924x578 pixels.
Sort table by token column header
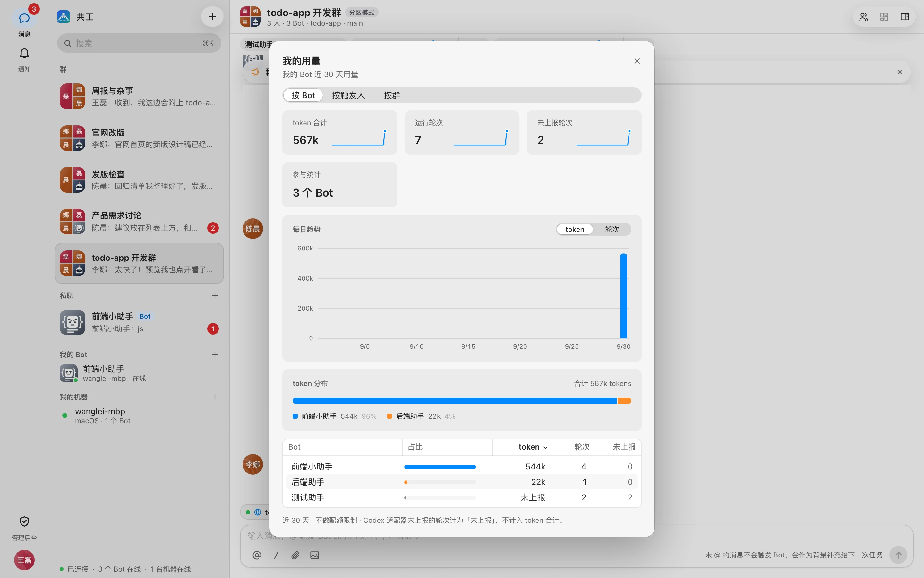coord(523,447)
